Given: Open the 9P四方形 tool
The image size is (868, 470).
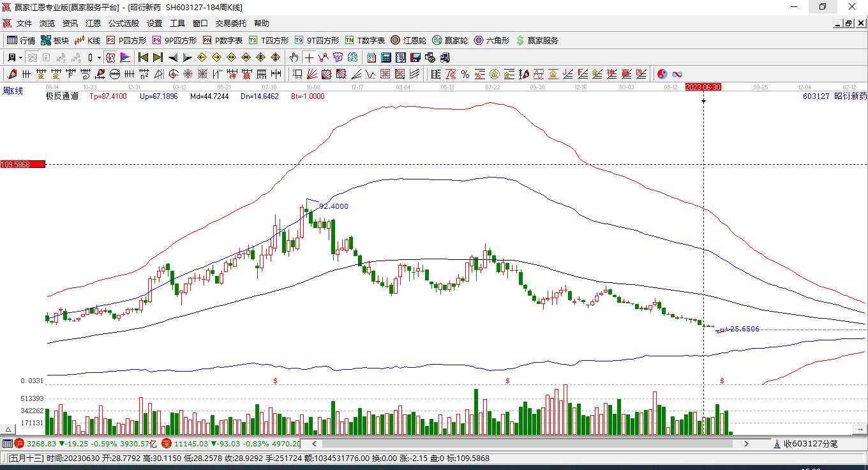Looking at the screenshot, I should [x=174, y=40].
